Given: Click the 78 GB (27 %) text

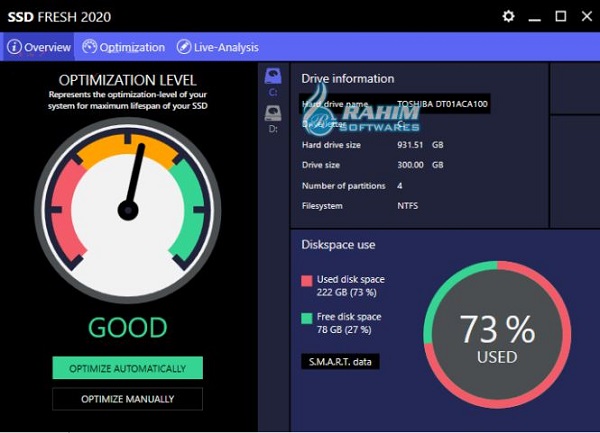Looking at the screenshot, I should [x=344, y=330].
